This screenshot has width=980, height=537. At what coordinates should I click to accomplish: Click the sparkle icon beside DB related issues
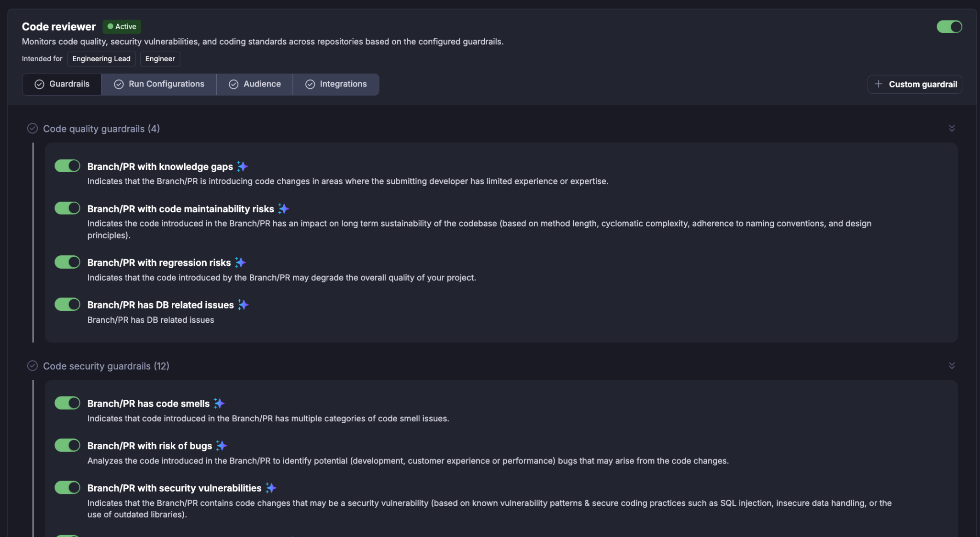coord(243,305)
